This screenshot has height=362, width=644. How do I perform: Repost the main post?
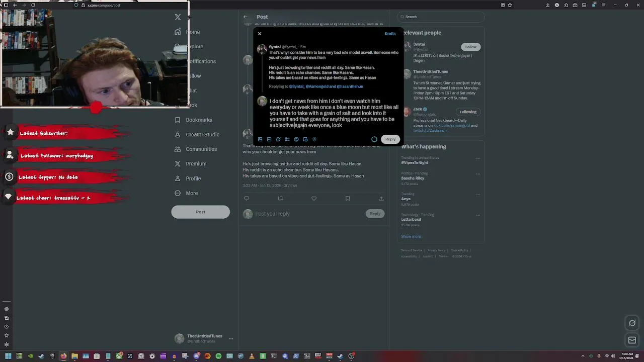pyautogui.click(x=280, y=199)
